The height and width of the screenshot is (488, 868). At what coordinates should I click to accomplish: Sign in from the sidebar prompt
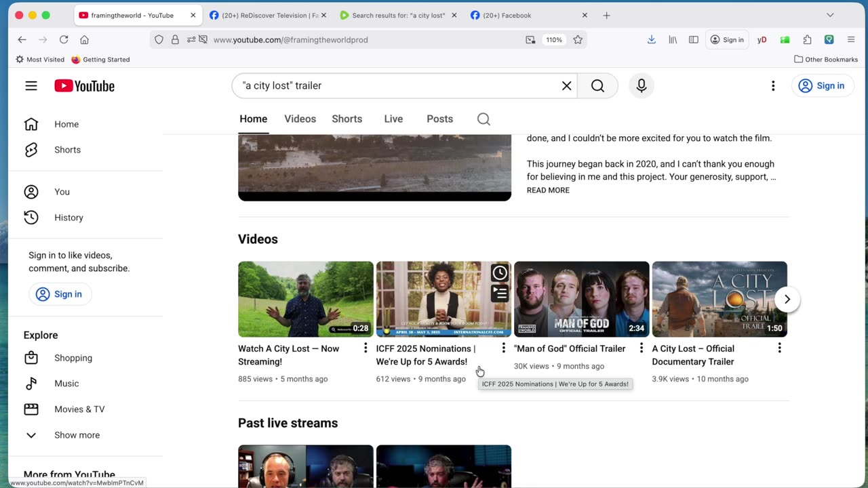tap(60, 294)
